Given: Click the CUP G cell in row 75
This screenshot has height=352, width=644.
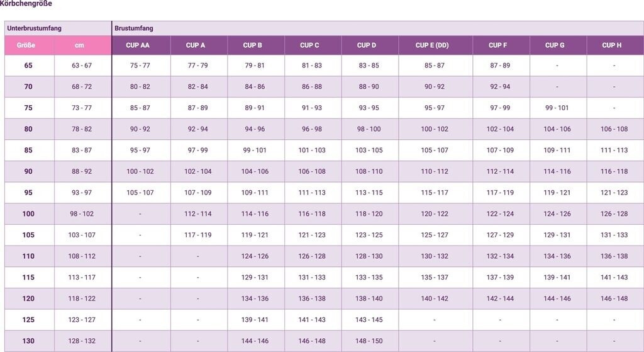Looking at the screenshot, I should click(x=557, y=108).
